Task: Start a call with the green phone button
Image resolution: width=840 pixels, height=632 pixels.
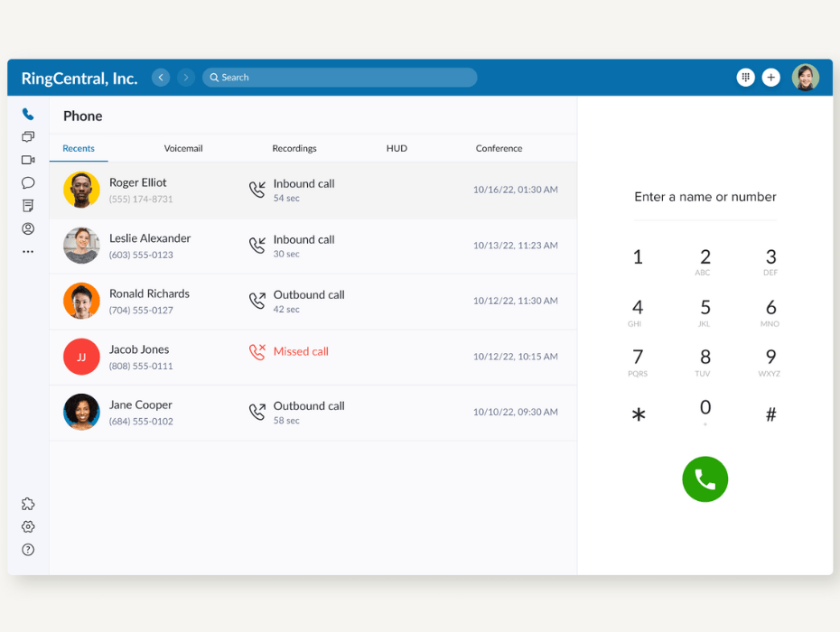Action: (705, 479)
